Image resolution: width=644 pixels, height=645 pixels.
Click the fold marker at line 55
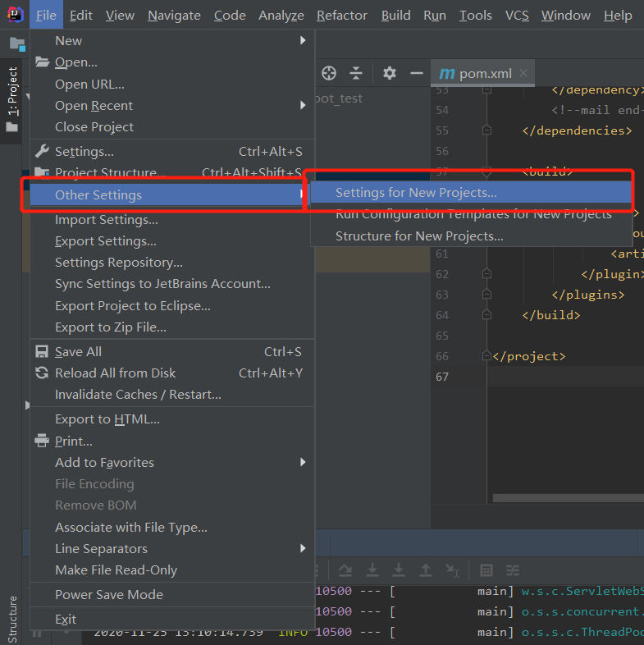486,130
